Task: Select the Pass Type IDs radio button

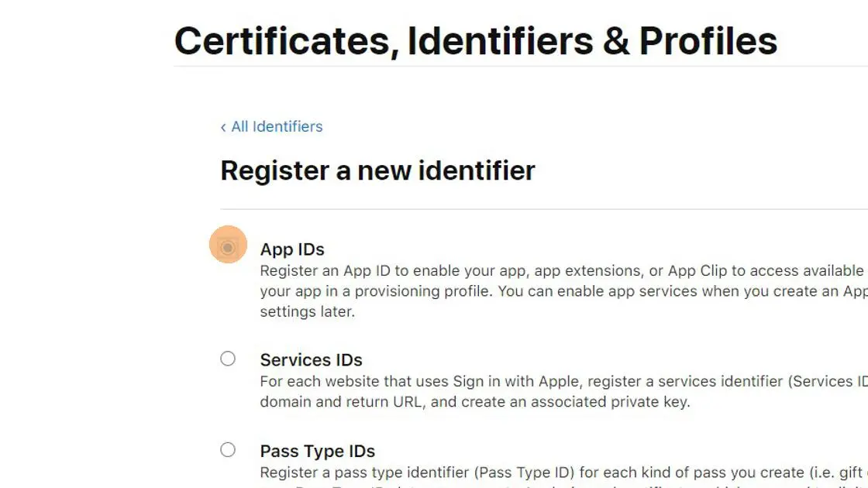Action: (x=228, y=448)
